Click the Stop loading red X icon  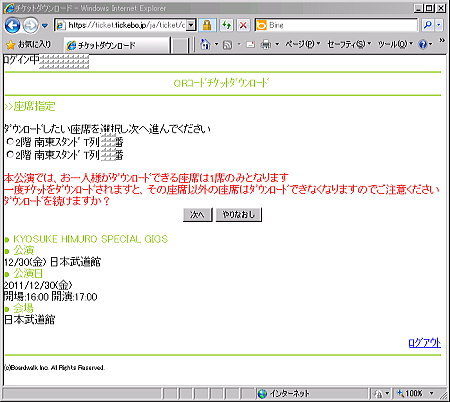(244, 25)
